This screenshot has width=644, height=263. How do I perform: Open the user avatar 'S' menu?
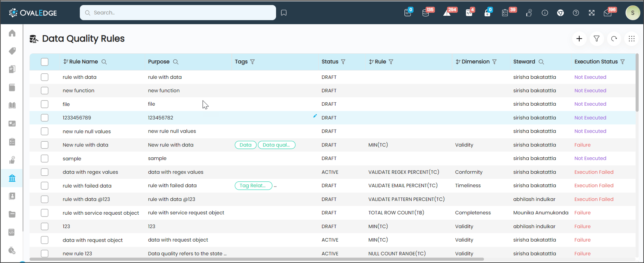click(x=633, y=13)
